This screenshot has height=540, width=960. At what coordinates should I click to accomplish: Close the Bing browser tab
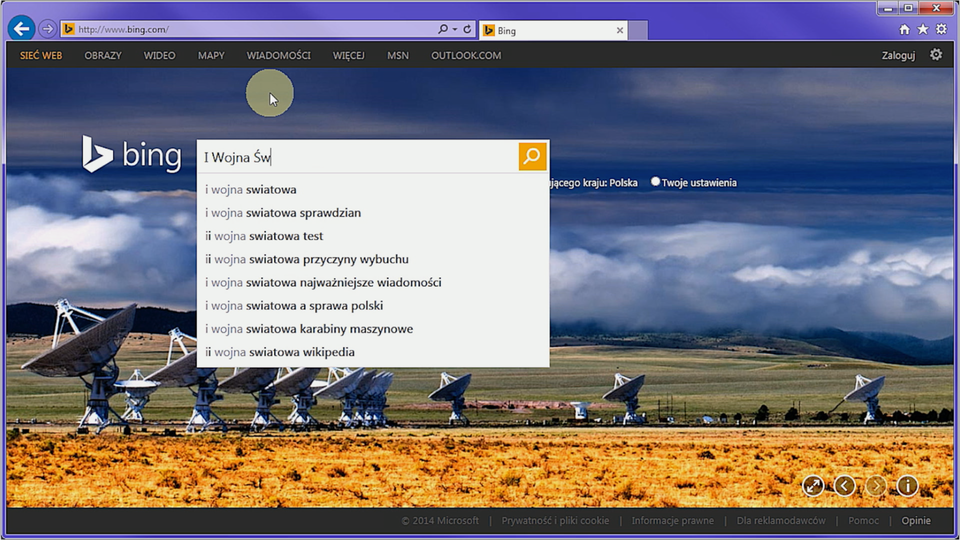[x=620, y=30]
